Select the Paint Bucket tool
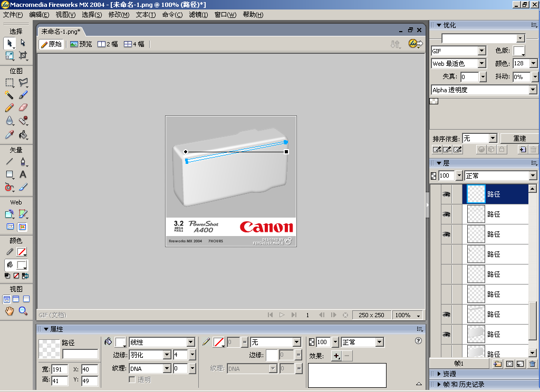The height and width of the screenshot is (392, 540). pyautogui.click(x=23, y=134)
